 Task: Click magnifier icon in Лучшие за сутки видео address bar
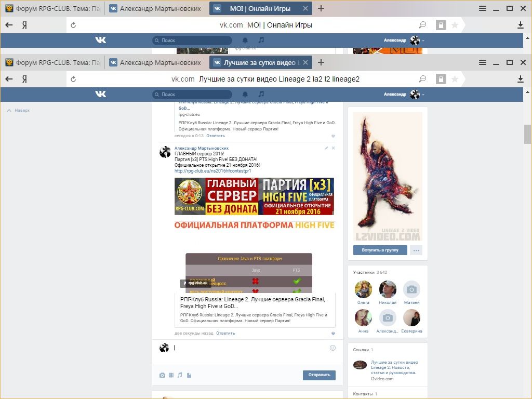tap(422, 79)
